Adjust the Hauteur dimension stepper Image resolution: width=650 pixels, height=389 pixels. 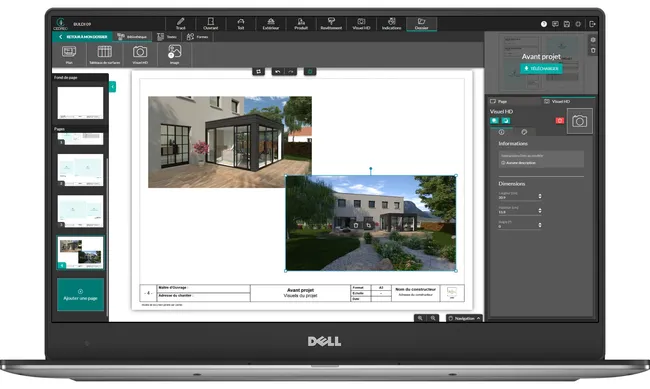(540, 211)
